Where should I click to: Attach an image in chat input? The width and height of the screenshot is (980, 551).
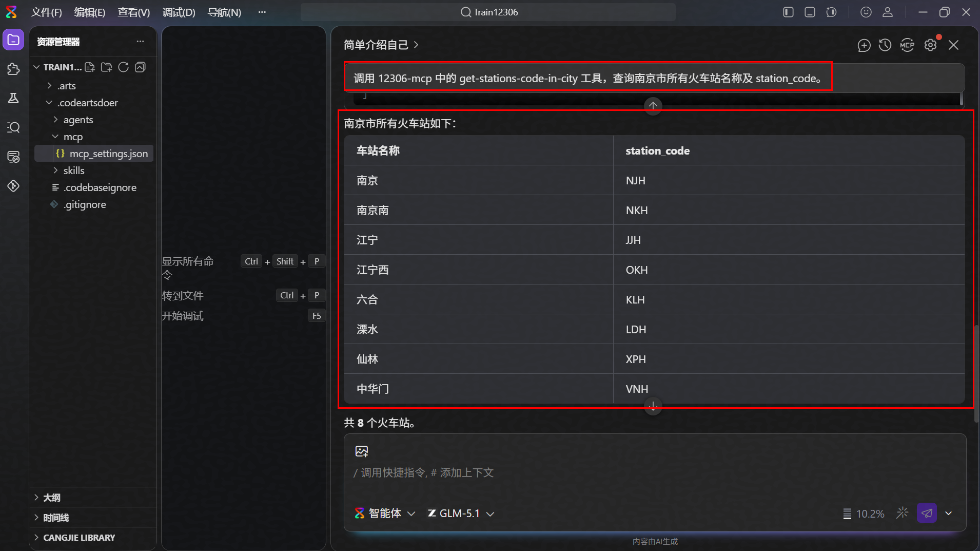(362, 451)
